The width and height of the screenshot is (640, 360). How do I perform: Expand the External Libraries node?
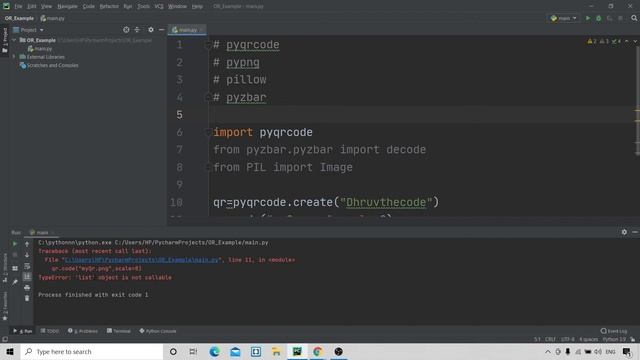(14, 57)
